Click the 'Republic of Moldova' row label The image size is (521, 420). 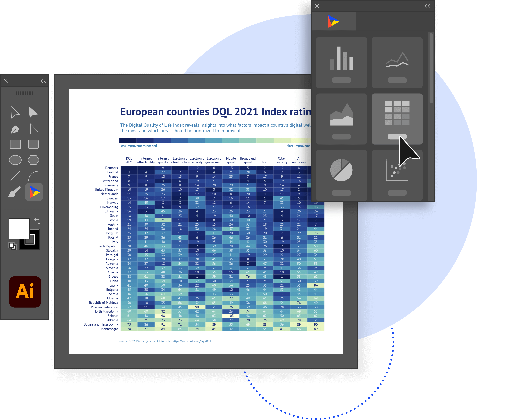click(103, 303)
